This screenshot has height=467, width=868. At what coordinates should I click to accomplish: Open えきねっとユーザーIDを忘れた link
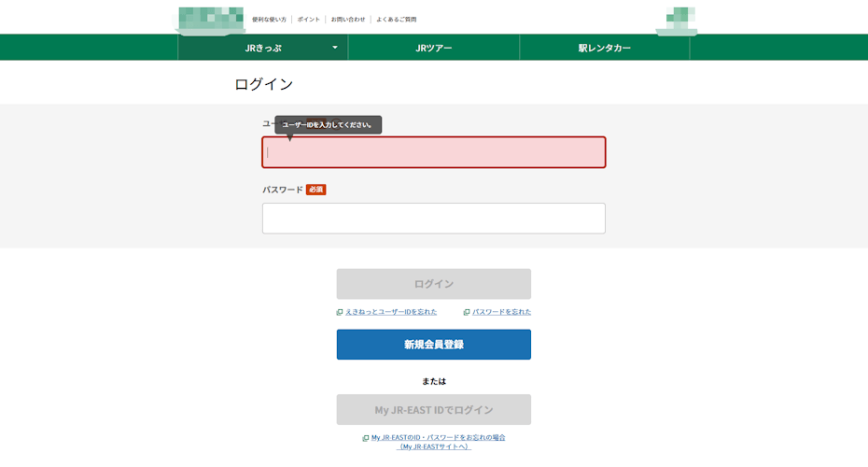pyautogui.click(x=391, y=312)
